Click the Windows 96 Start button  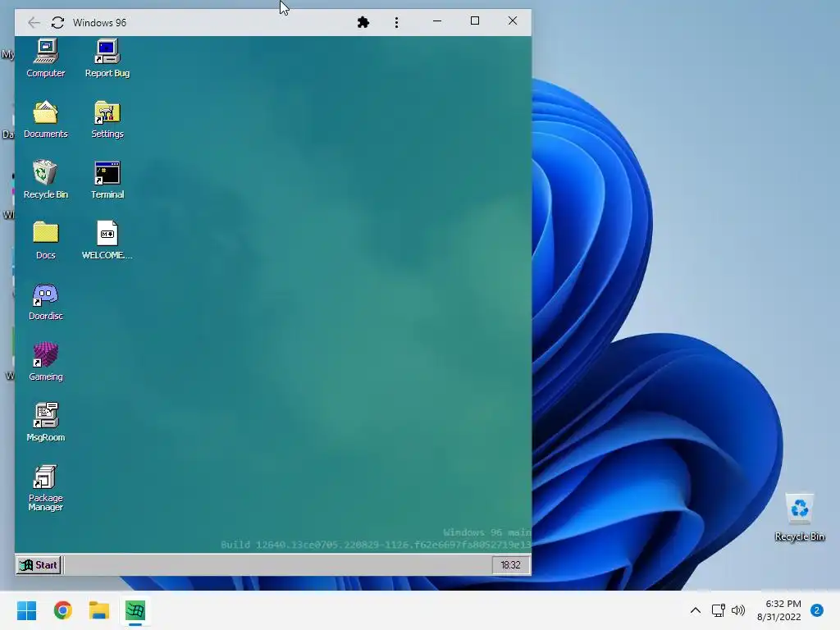coord(39,564)
